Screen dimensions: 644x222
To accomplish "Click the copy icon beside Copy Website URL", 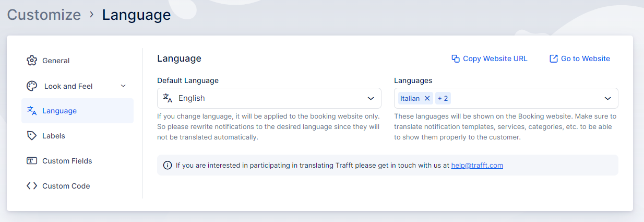I will [456, 59].
